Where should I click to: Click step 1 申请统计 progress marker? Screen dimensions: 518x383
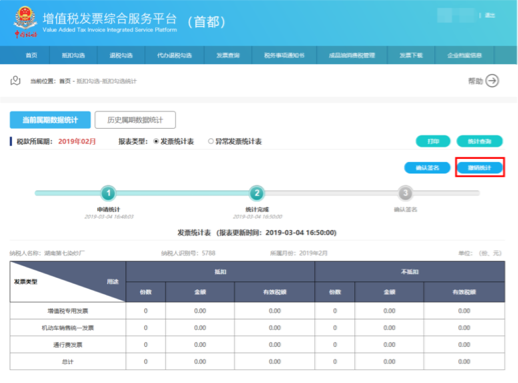(x=108, y=193)
